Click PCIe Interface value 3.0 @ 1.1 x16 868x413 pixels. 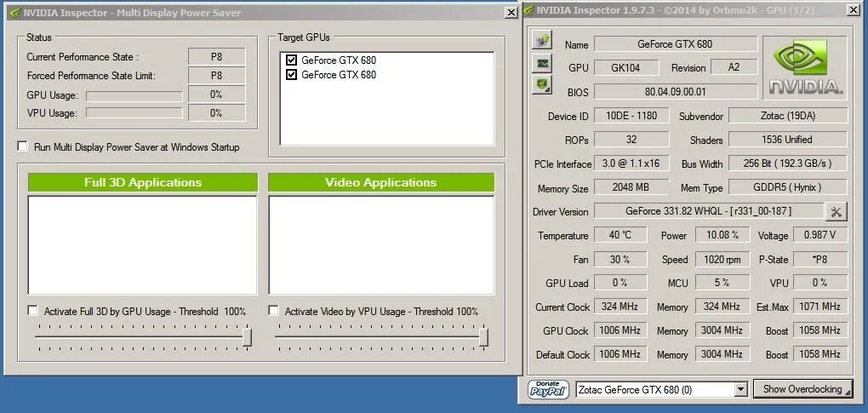click(631, 163)
